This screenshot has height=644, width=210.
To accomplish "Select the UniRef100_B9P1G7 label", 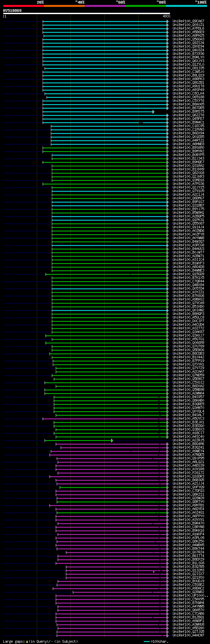I will 188,202.
